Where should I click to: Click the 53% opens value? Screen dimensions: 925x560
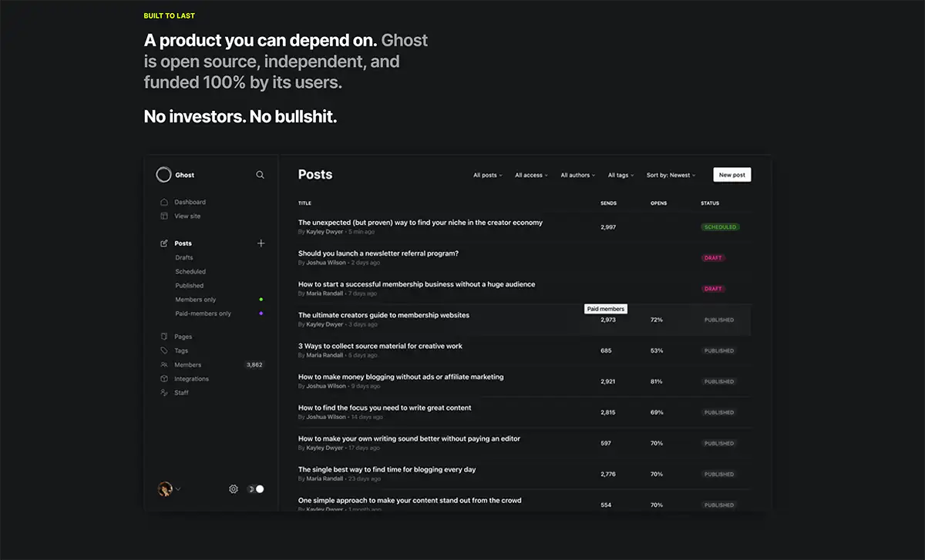point(657,350)
